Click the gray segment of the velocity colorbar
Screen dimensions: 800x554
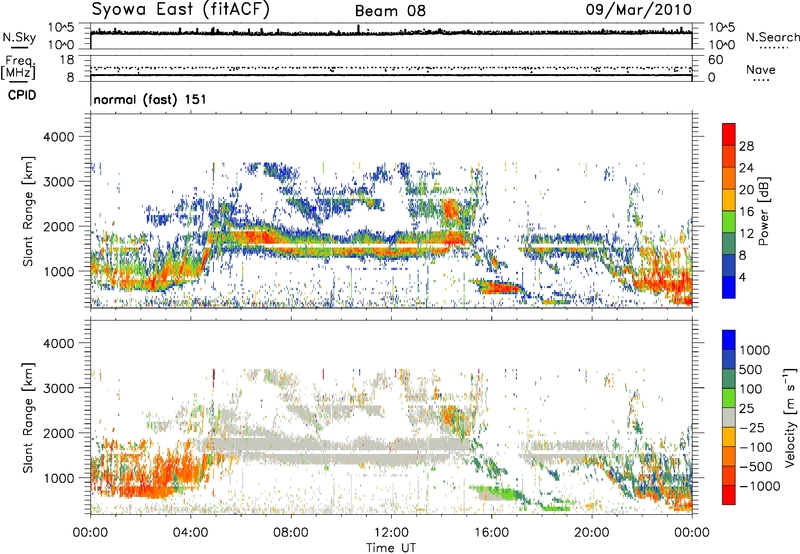[729, 418]
